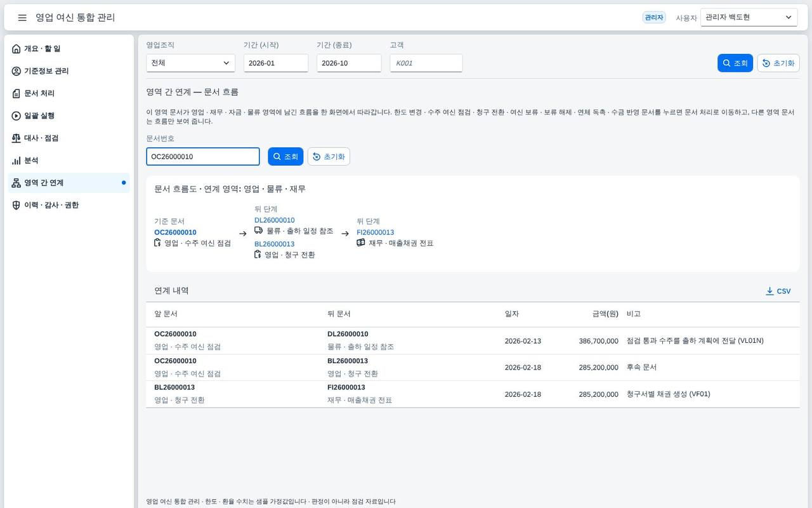
Task: Click the 기간 (시작) field 2026-01
Action: pos(276,63)
